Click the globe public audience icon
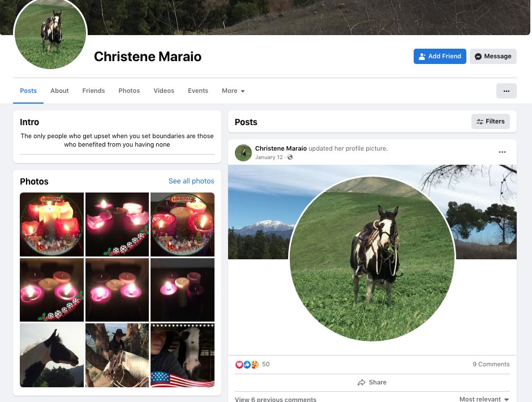 [x=290, y=157]
